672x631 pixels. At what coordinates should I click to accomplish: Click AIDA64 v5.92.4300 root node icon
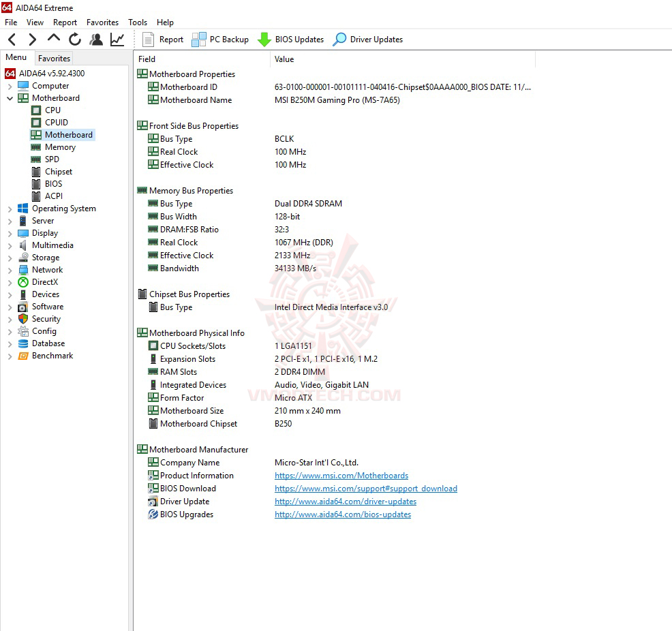pyautogui.click(x=10, y=73)
